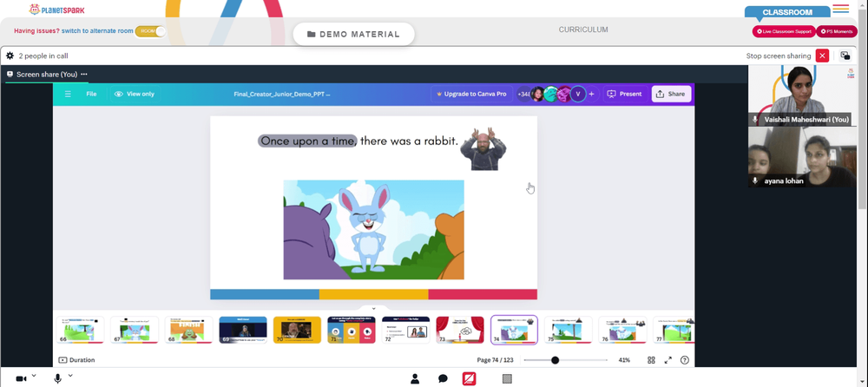Click the girl avatar in Canva collaborators
Image resolution: width=868 pixels, height=387 pixels.
537,94
